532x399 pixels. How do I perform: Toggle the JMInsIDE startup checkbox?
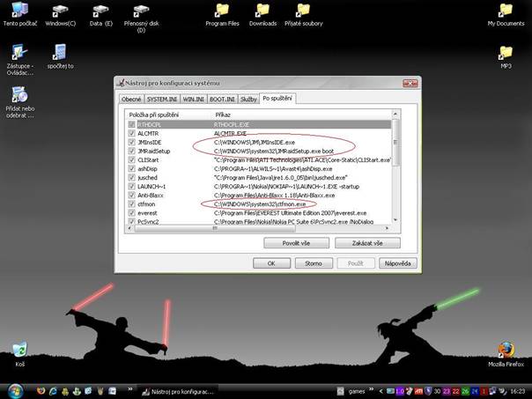(x=131, y=142)
